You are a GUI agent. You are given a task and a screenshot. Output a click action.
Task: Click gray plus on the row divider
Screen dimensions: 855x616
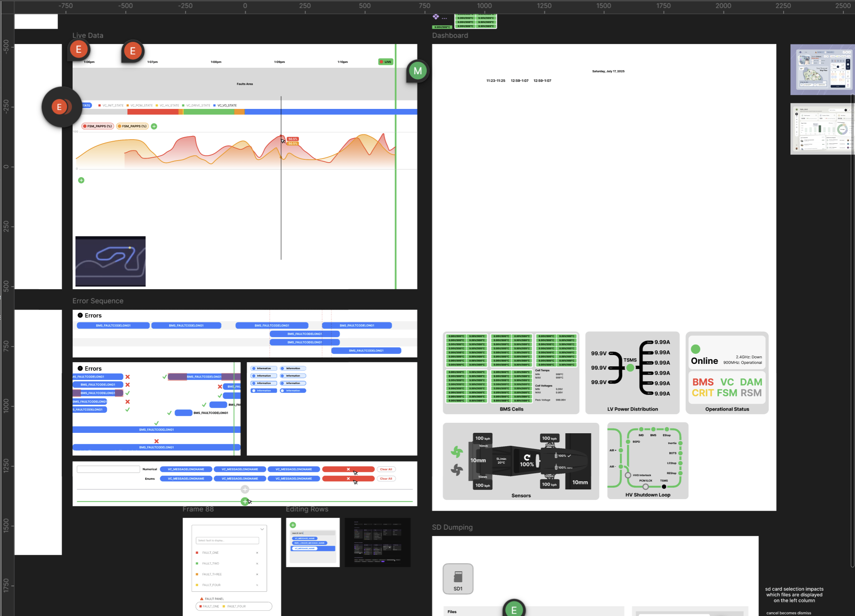(x=245, y=489)
